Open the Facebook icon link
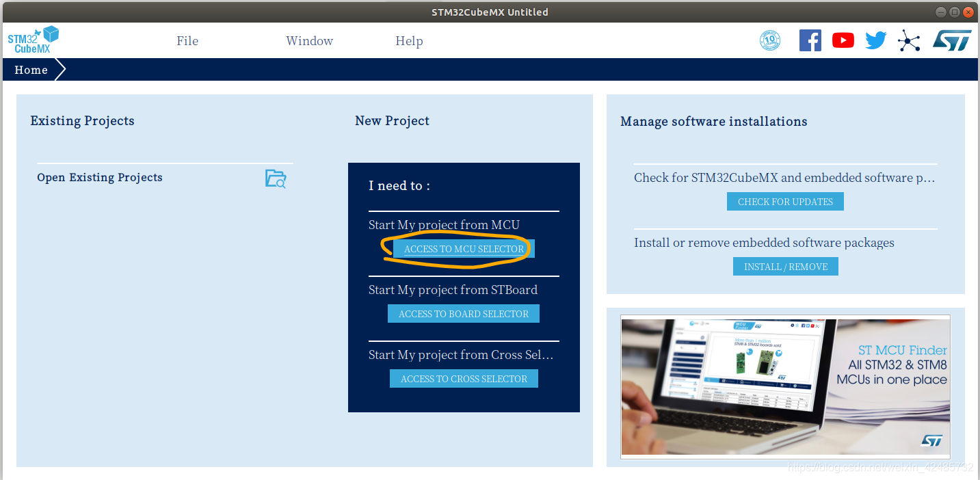The height and width of the screenshot is (480, 980). pyautogui.click(x=810, y=40)
